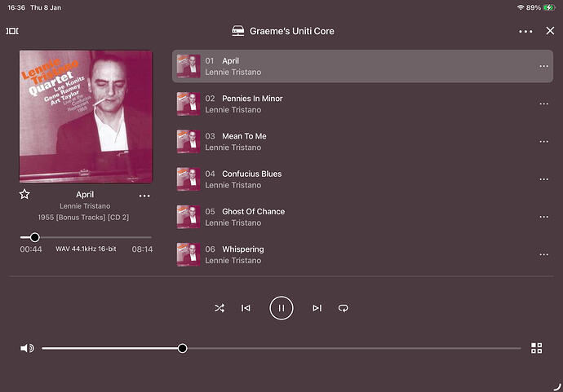Play track 02 Pennies In Minor

pos(362,104)
